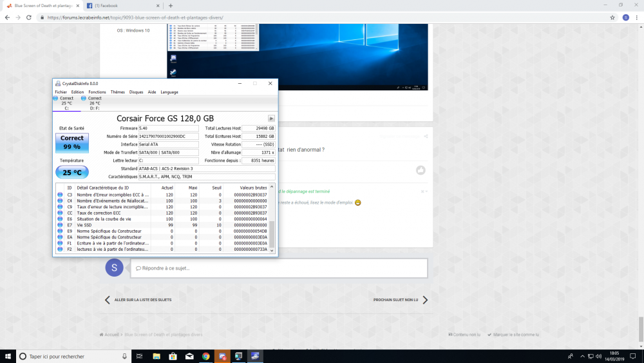Open Chrome three-dot menu
The width and height of the screenshot is (644, 363).
[636, 17]
